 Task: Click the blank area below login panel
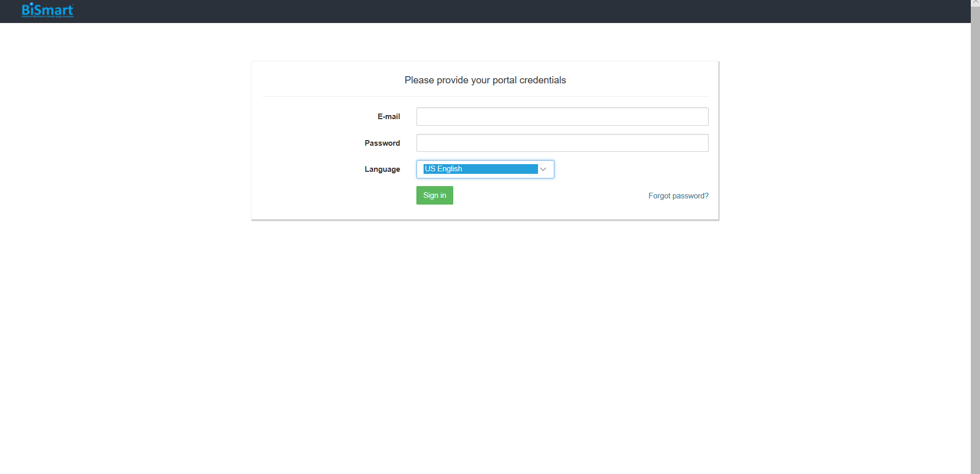tap(485, 332)
